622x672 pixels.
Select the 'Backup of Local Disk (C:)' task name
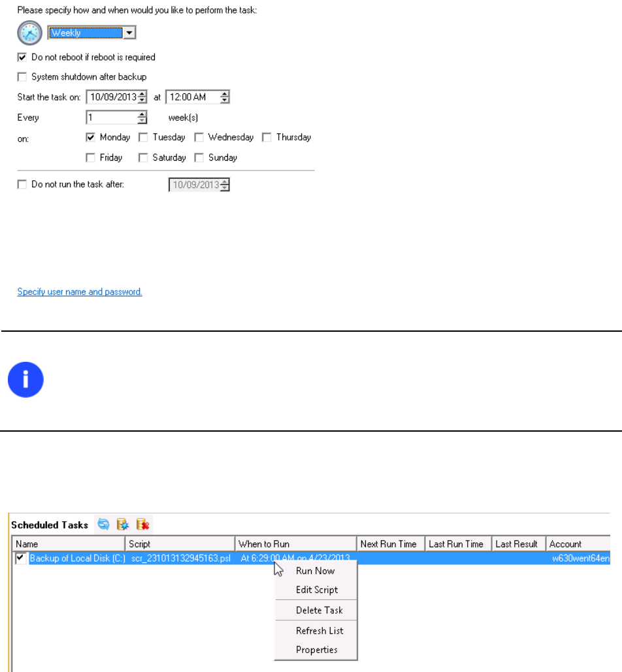78,558
